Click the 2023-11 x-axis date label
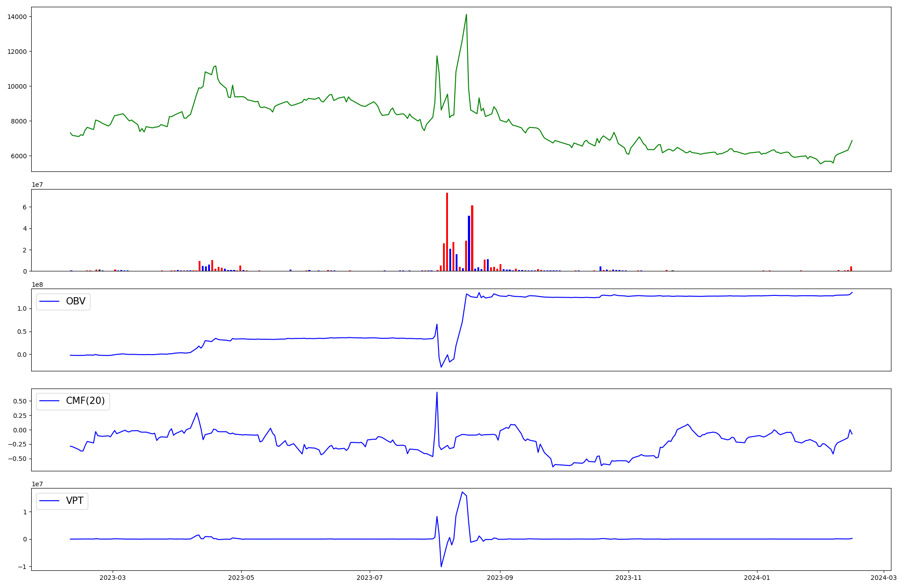 629,578
